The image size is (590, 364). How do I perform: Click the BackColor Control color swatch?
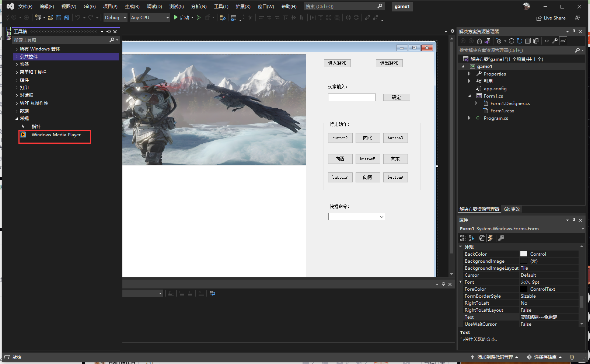pos(524,254)
